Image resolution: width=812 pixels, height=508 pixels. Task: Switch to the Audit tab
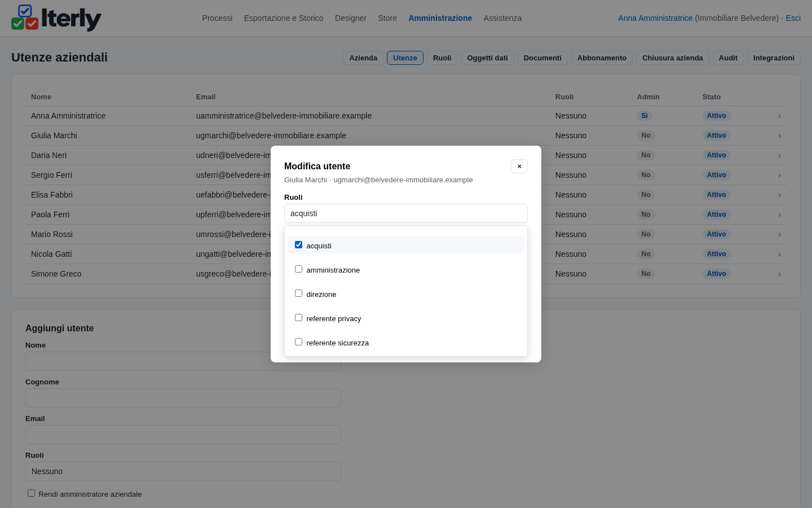[728, 58]
